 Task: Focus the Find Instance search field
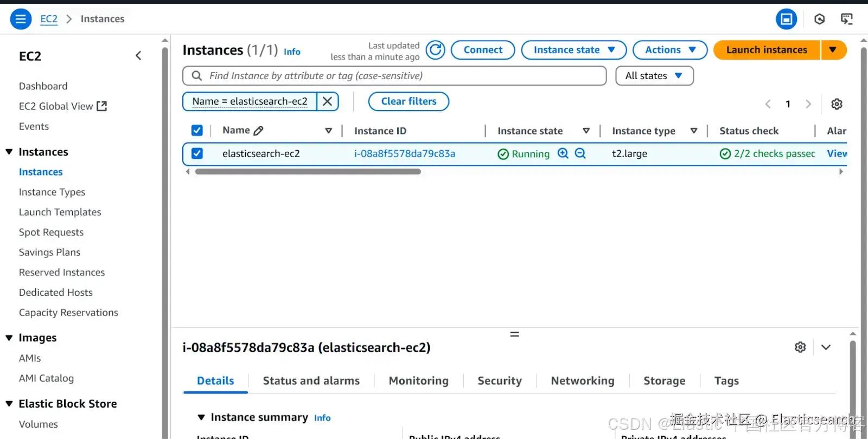point(394,76)
